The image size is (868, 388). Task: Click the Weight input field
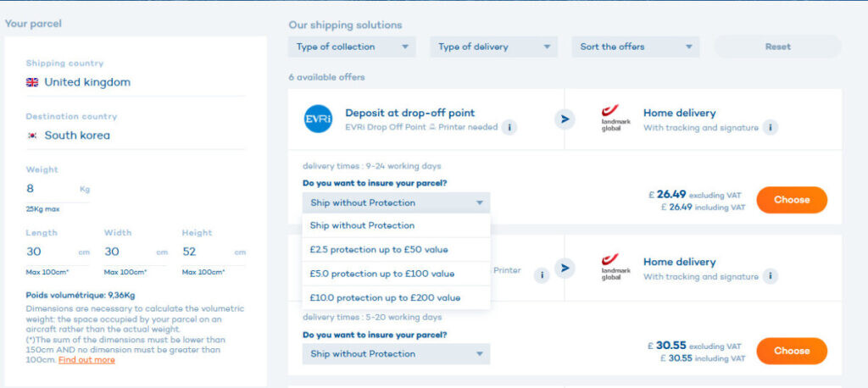(x=49, y=189)
